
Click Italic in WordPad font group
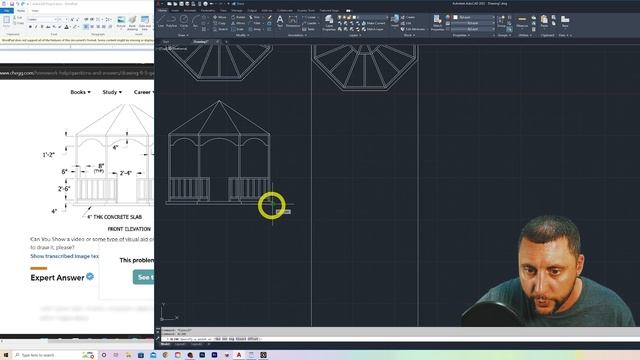click(36, 27)
